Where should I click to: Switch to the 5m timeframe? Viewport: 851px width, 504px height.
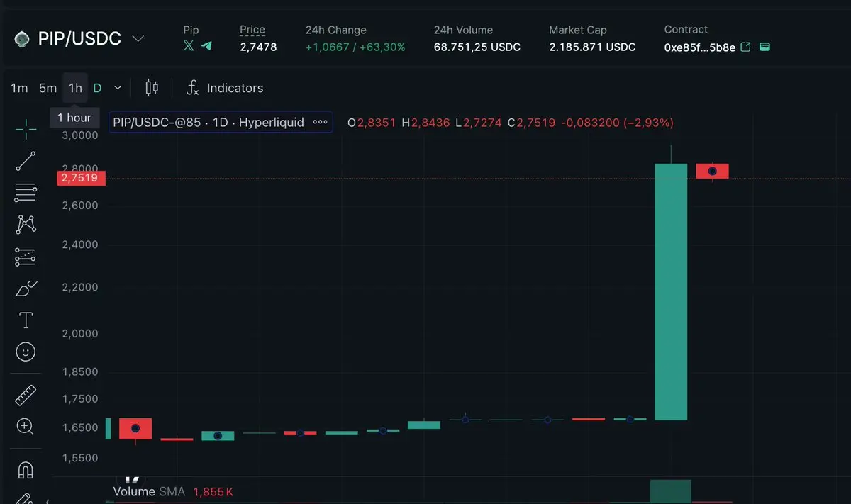pos(48,88)
